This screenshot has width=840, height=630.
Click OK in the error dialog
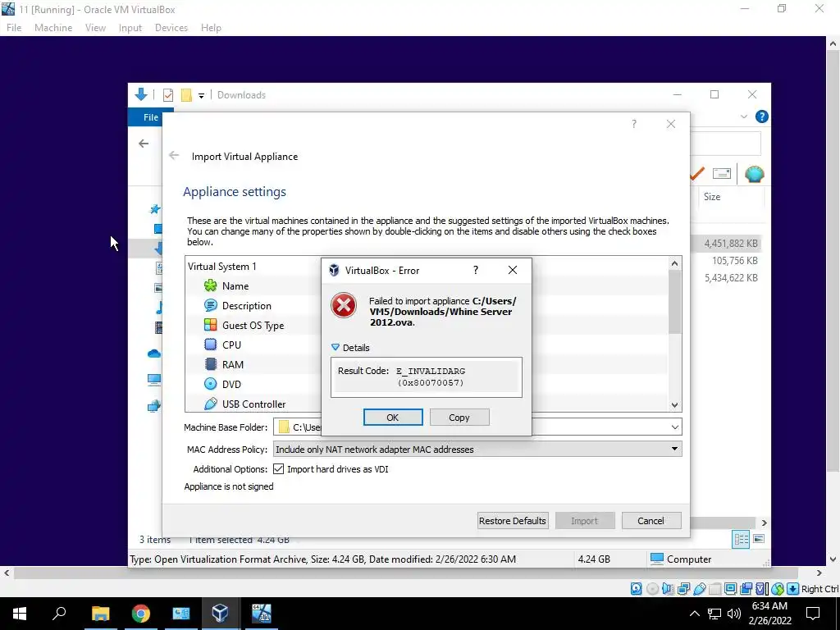tap(393, 418)
